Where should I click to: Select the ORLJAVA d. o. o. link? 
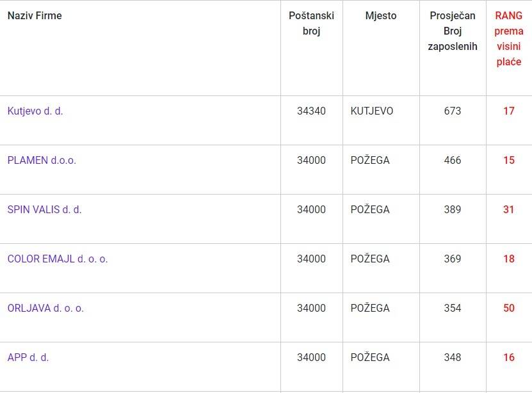(x=45, y=308)
